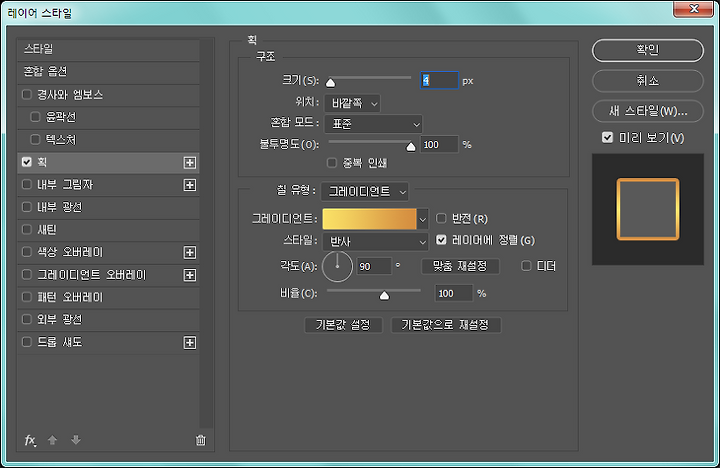720x468 pixels.
Task: Add another 색상 오버레이 effect with plus icon
Action: (190, 253)
